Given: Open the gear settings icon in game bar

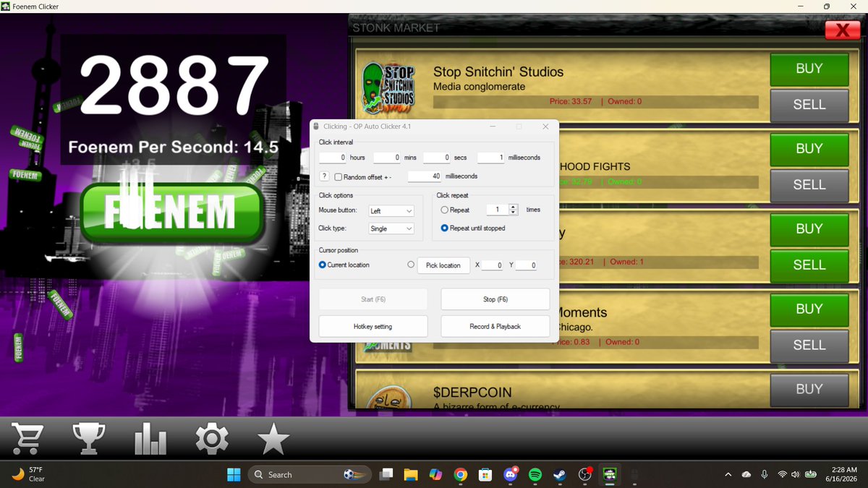Looking at the screenshot, I should tap(212, 438).
